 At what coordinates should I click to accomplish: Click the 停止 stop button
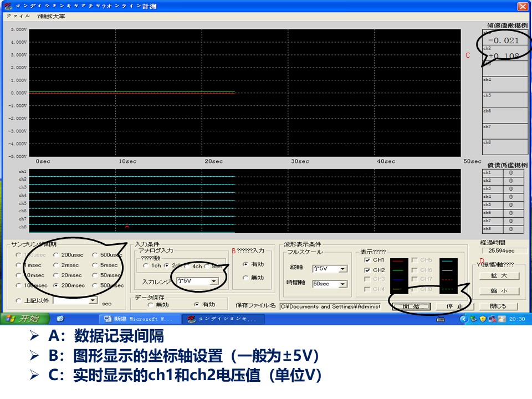(454, 306)
